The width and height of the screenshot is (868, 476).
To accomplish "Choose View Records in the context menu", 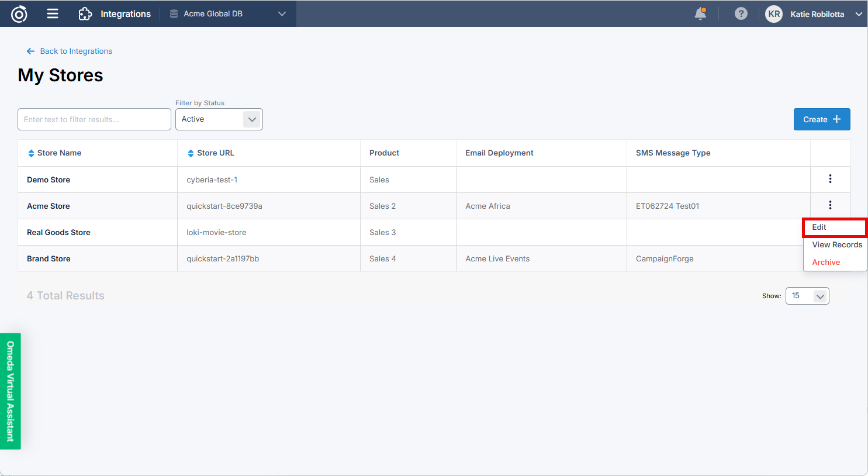I will coord(836,245).
